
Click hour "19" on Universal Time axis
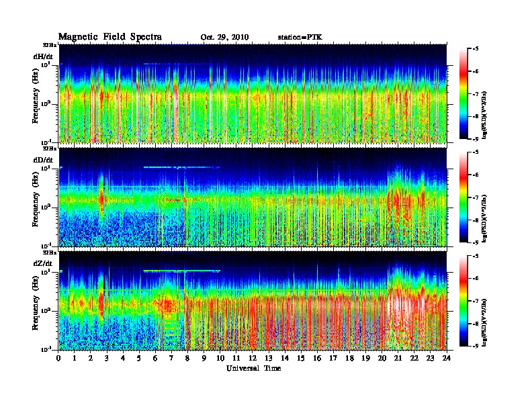point(365,358)
